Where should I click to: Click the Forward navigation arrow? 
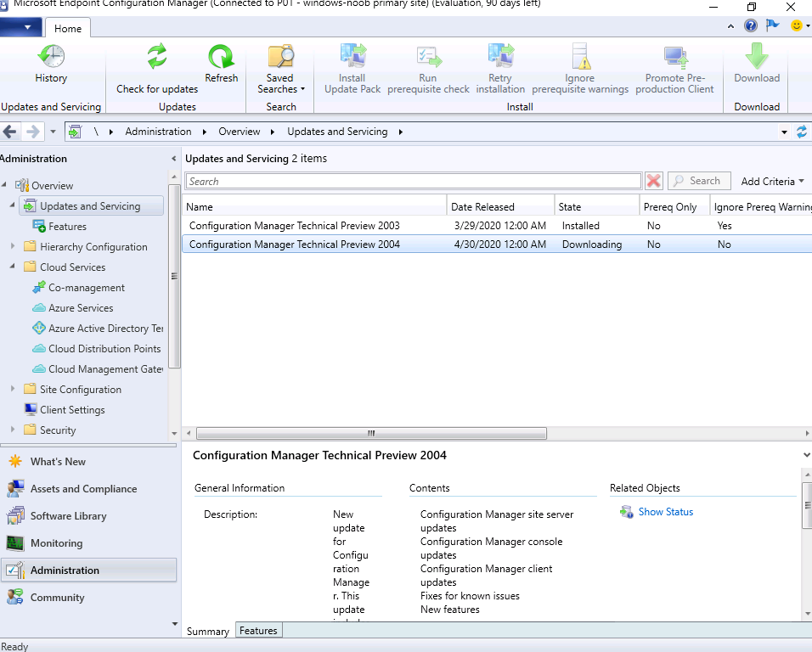32,132
